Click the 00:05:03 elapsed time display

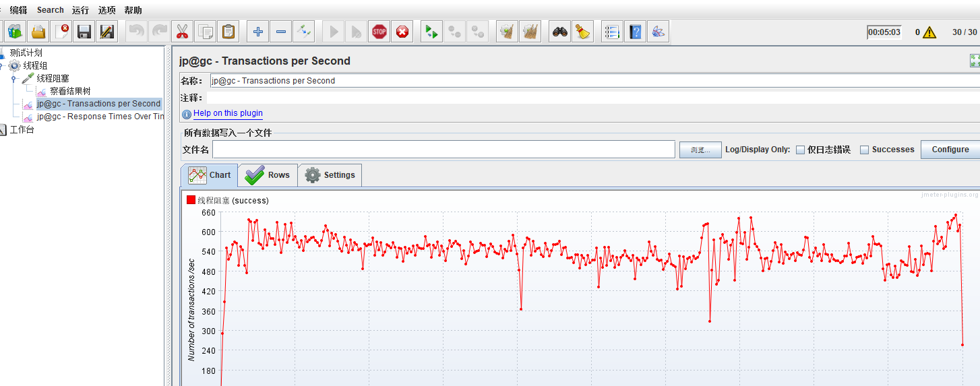[884, 32]
